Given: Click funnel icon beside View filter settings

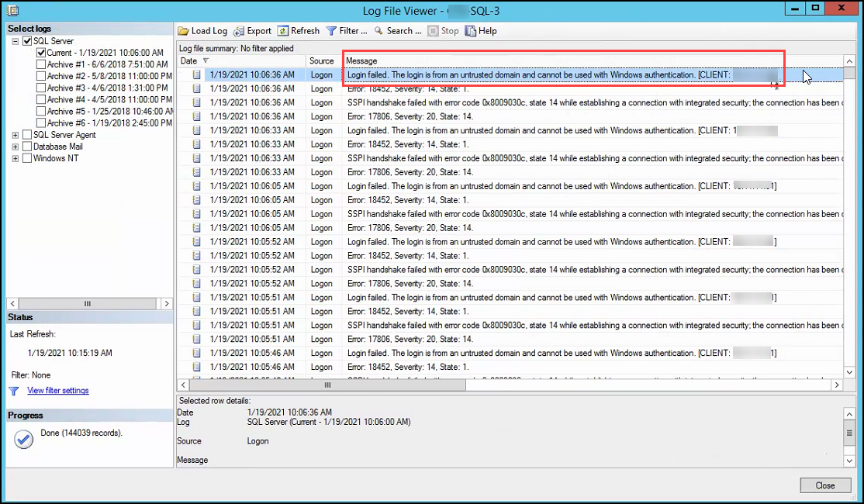Looking at the screenshot, I should (x=14, y=391).
